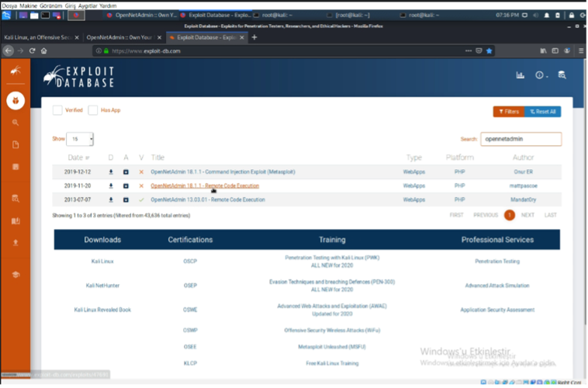Toggle the Verified checkbox
The width and height of the screenshot is (588, 388).
tap(57, 110)
